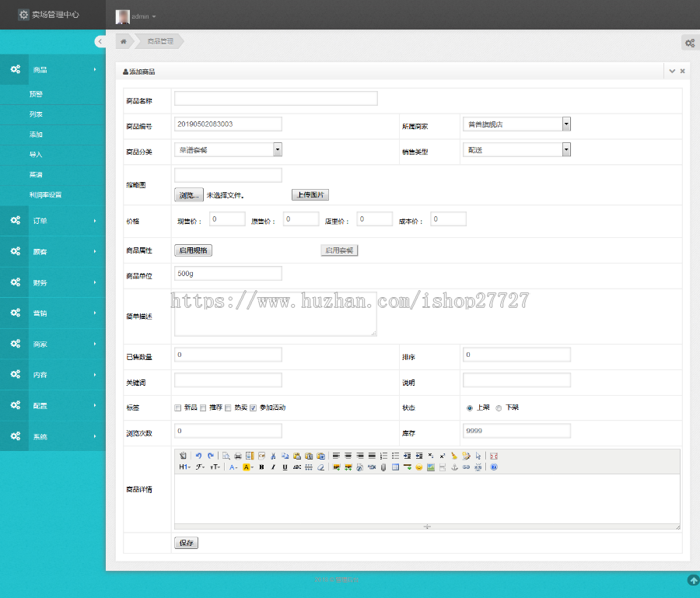The width and height of the screenshot is (700, 598).
Task: Apply underline formatting in editor
Action: [285, 467]
